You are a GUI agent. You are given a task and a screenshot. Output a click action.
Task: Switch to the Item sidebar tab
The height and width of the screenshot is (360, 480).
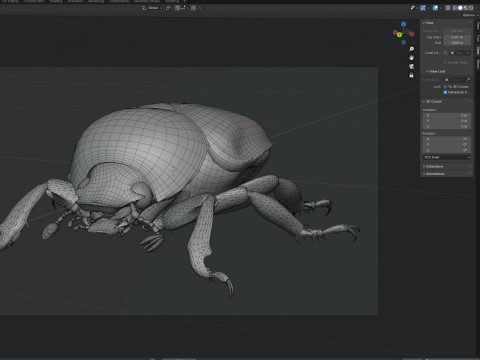(x=478, y=27)
